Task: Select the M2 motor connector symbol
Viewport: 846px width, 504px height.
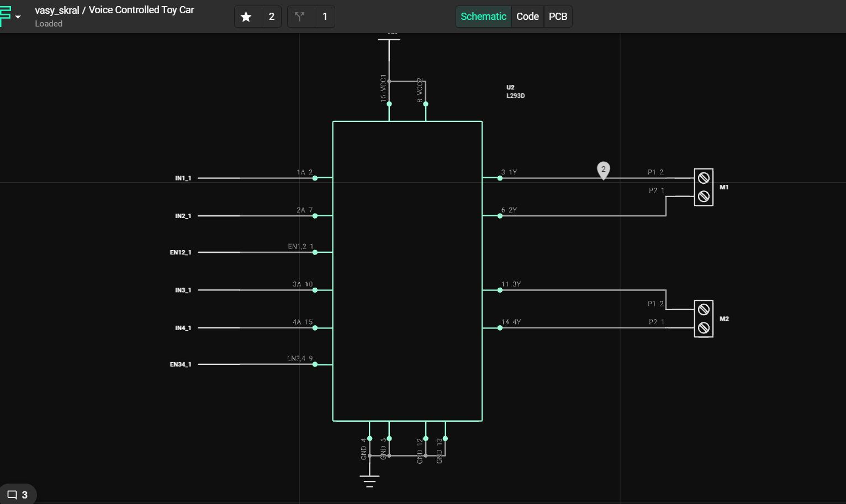Action: coord(704,319)
